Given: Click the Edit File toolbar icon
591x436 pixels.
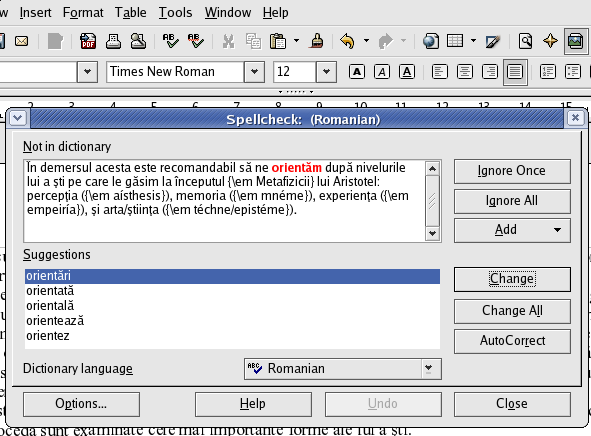Looking at the screenshot, I should tap(55, 41).
